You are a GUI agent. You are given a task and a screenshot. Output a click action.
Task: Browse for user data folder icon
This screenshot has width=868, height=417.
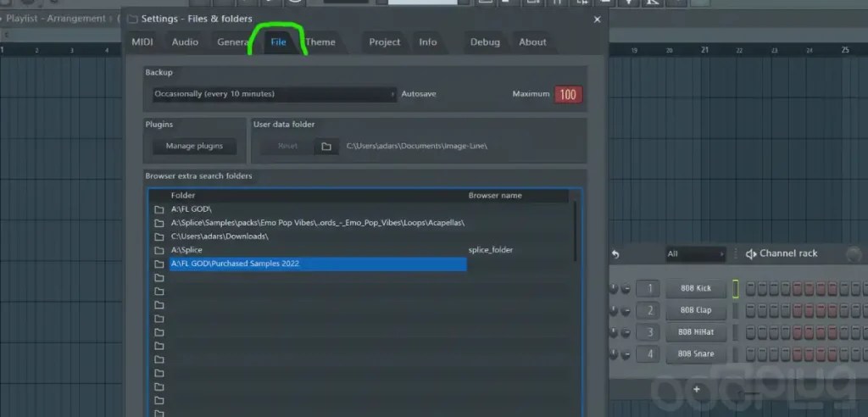pos(326,146)
